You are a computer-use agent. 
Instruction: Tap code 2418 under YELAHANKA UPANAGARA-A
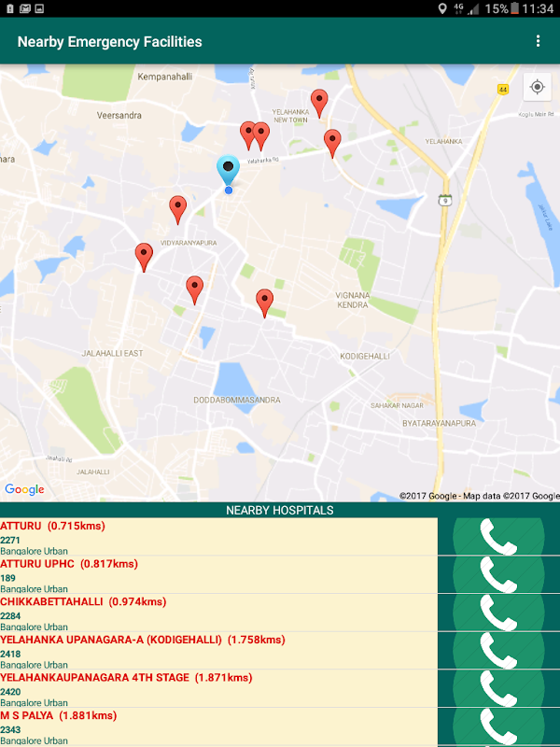[x=10, y=655]
